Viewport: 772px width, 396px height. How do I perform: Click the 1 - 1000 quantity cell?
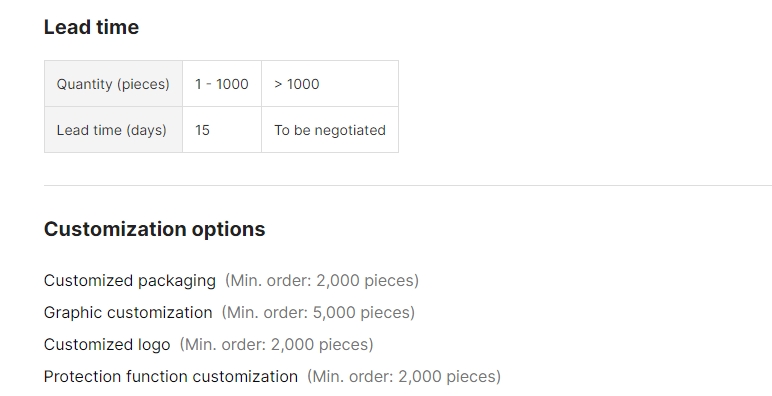coord(222,84)
